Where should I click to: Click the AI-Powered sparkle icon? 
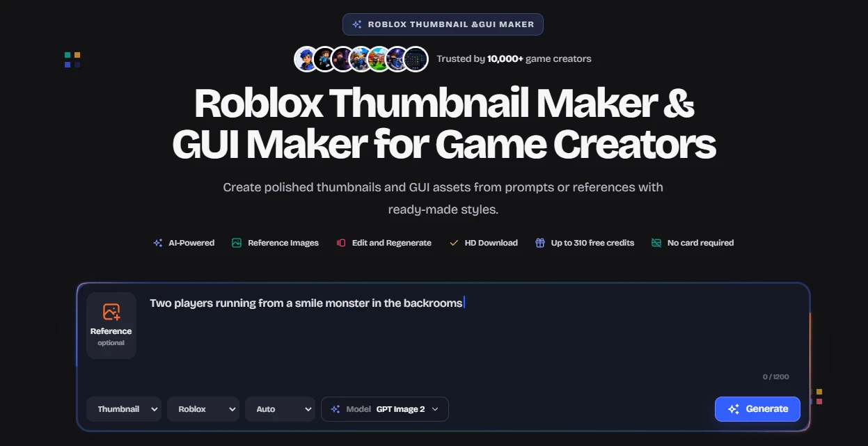coord(158,243)
